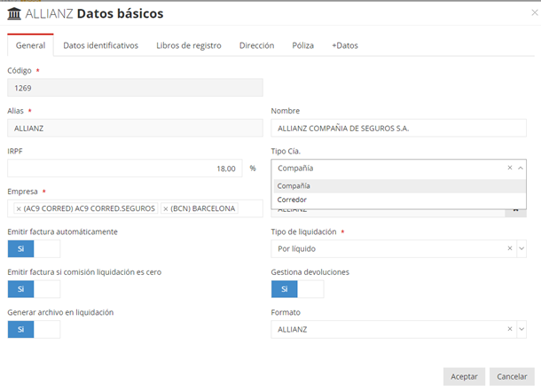Clear the Formato value using its X
The image size is (541, 392).
point(510,330)
